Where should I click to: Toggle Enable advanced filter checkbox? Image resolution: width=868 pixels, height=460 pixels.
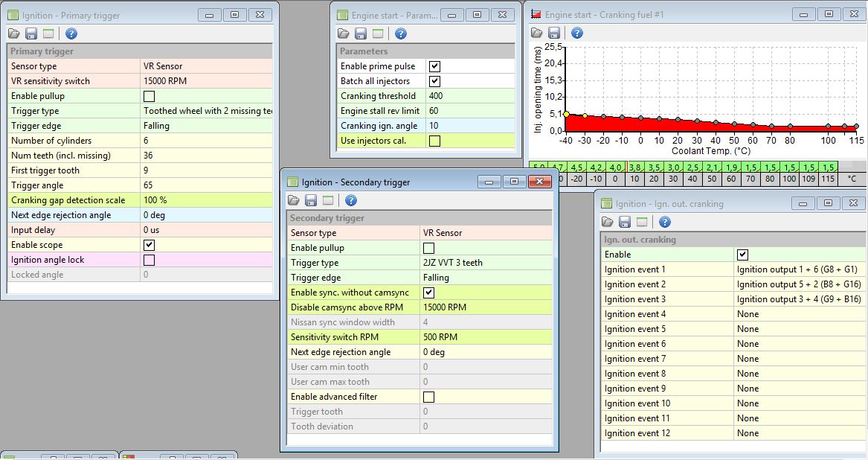(428, 397)
